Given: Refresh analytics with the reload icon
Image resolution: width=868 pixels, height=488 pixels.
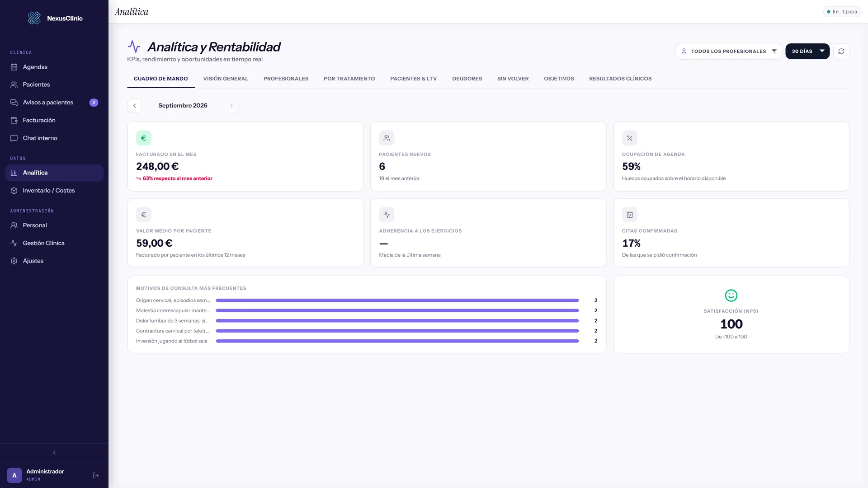Looking at the screenshot, I should pos(841,52).
